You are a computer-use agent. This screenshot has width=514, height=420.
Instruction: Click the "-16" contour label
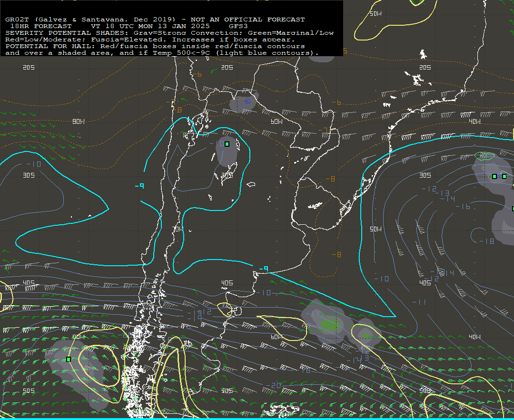tap(463, 207)
